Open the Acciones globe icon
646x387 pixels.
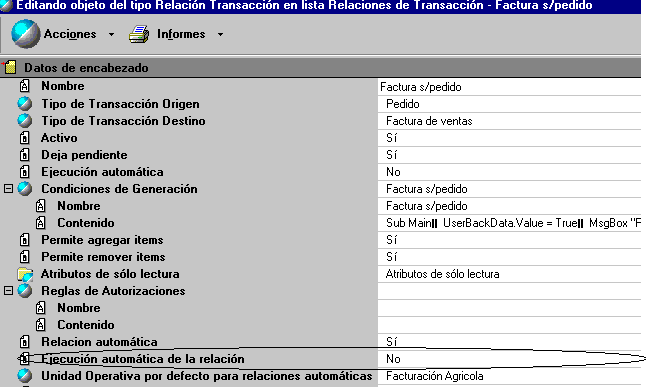[x=26, y=34]
